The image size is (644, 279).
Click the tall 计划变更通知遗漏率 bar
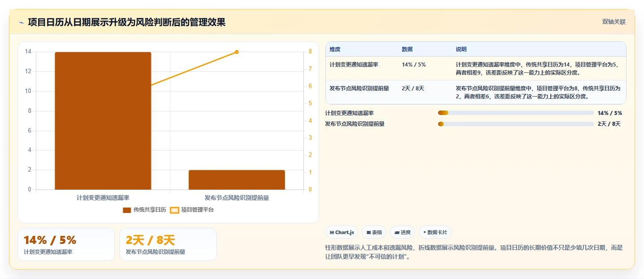click(x=103, y=121)
